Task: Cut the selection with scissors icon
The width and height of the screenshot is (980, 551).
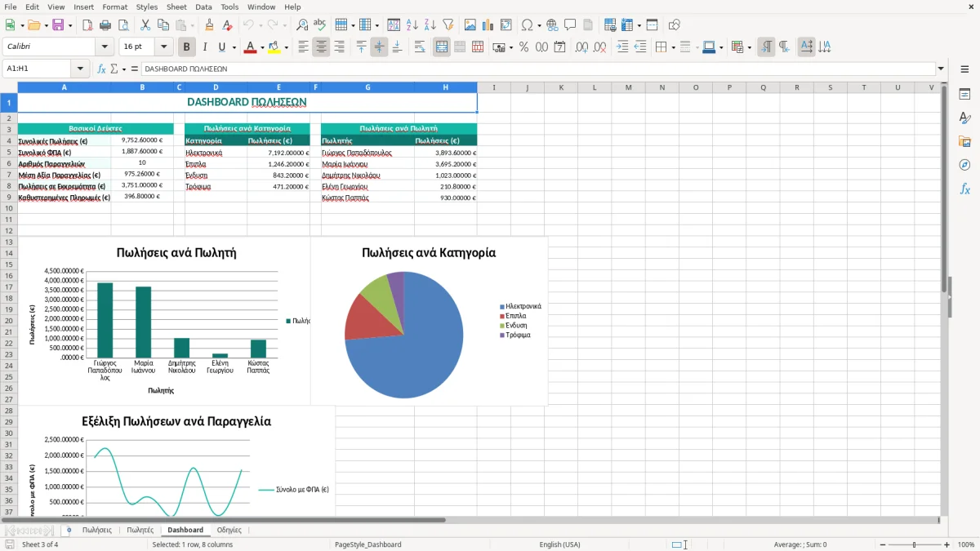Action: (145, 25)
